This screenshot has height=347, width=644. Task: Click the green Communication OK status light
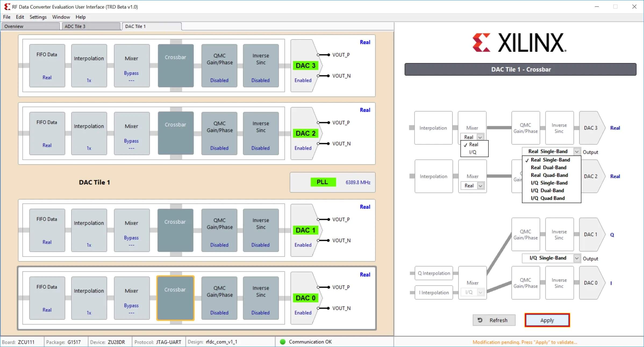pyautogui.click(x=282, y=342)
